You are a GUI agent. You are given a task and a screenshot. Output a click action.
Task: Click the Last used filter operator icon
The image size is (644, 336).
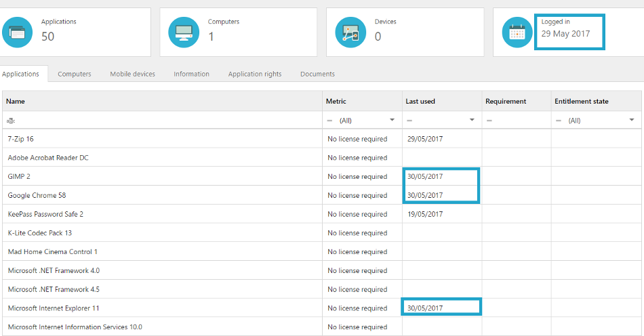point(409,121)
